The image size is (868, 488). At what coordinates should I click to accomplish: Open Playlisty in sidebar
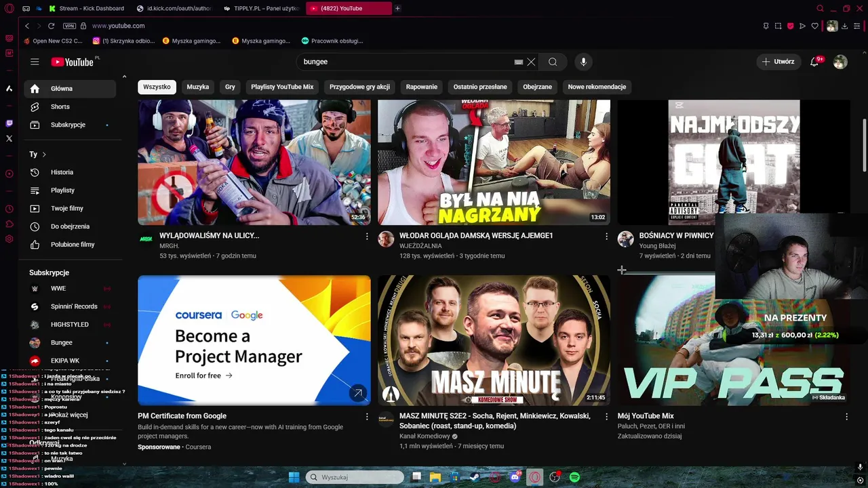coord(70,190)
